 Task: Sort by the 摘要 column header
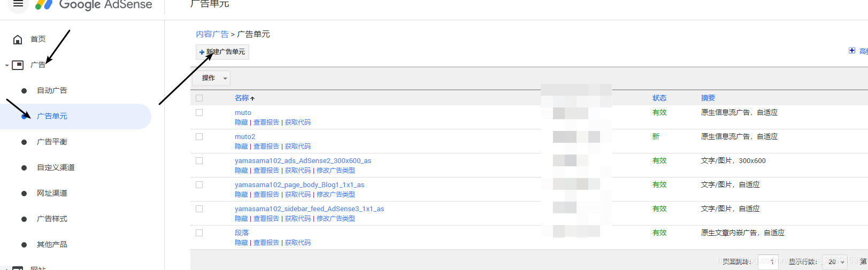pyautogui.click(x=708, y=98)
